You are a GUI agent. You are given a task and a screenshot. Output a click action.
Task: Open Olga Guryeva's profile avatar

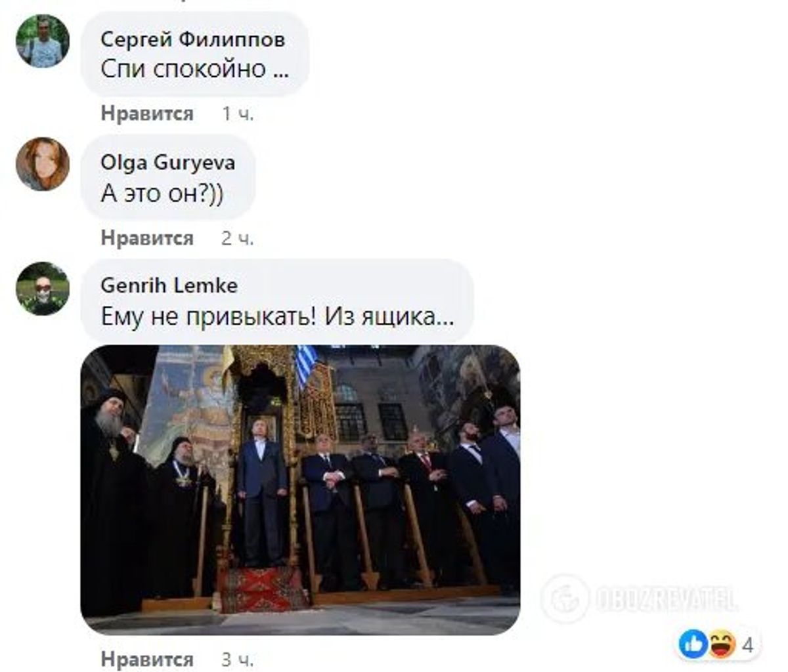coord(43,164)
